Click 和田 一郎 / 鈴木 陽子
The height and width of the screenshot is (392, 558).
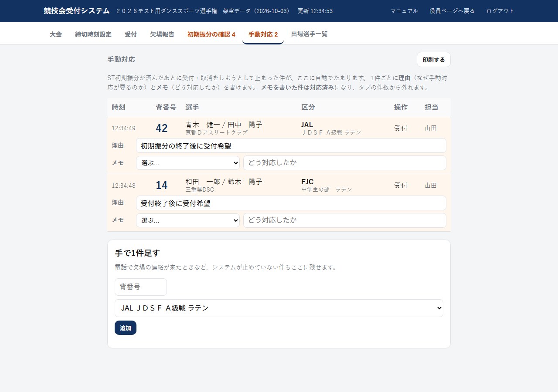[x=224, y=182]
